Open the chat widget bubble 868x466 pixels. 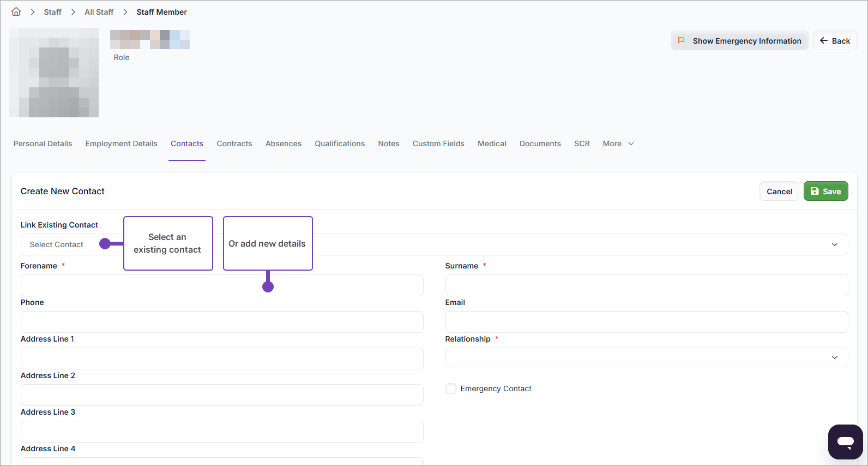coord(845,441)
